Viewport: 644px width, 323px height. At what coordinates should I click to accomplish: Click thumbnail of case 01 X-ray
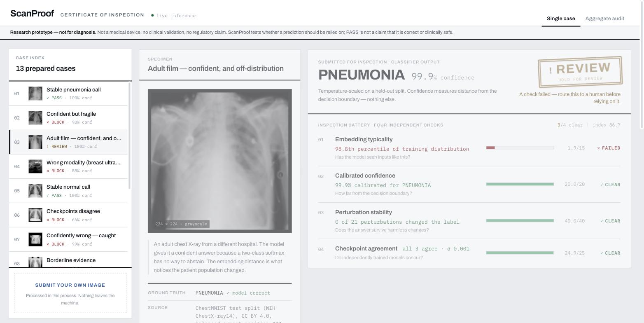tap(35, 94)
